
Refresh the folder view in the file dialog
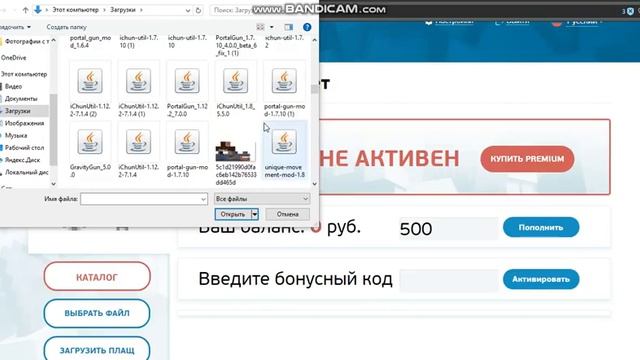coord(198,10)
